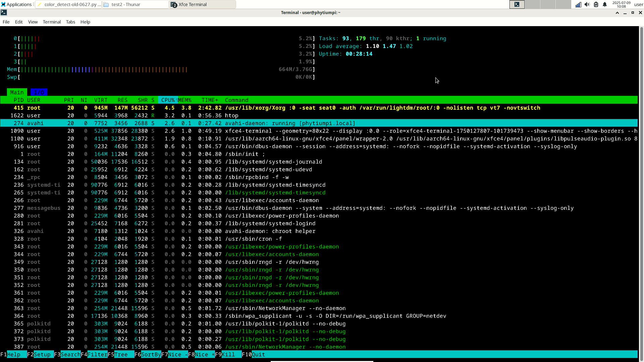The image size is (644, 362).
Task: Open the Applications menu in the panel
Action: pyautogui.click(x=17, y=4)
